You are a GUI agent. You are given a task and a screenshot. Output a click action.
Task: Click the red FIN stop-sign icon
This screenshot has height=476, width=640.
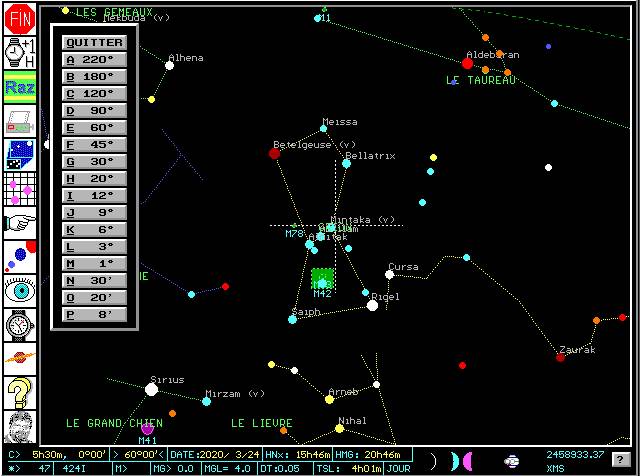[20, 19]
